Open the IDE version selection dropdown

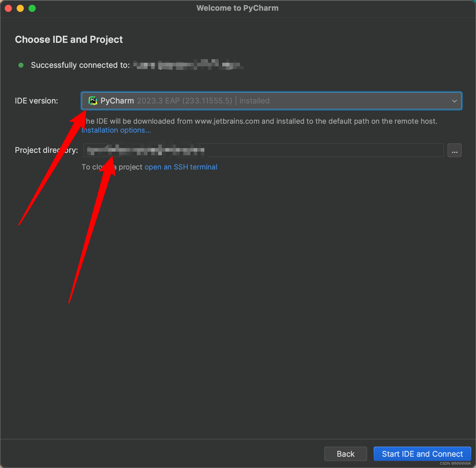268,101
